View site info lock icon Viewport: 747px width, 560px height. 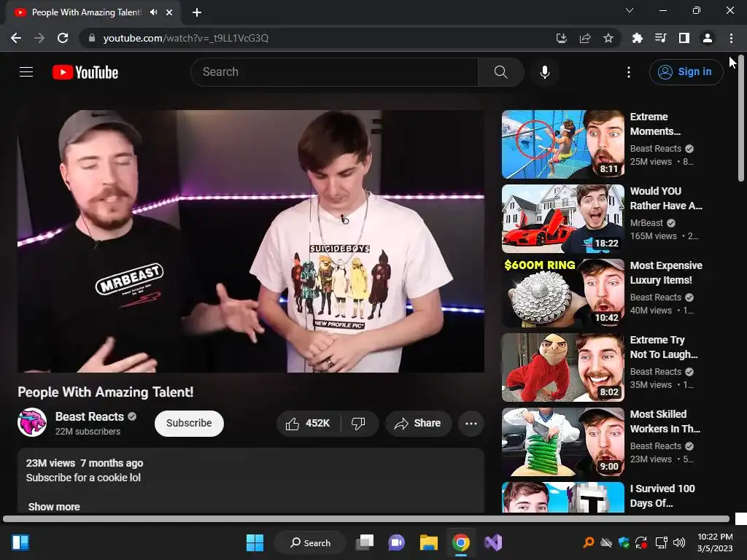92,38
